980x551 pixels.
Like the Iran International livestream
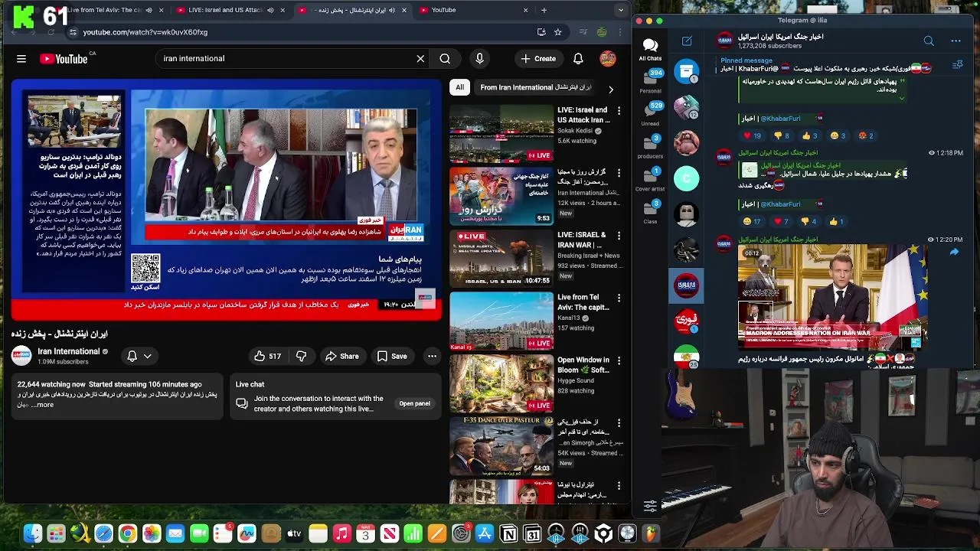click(267, 356)
